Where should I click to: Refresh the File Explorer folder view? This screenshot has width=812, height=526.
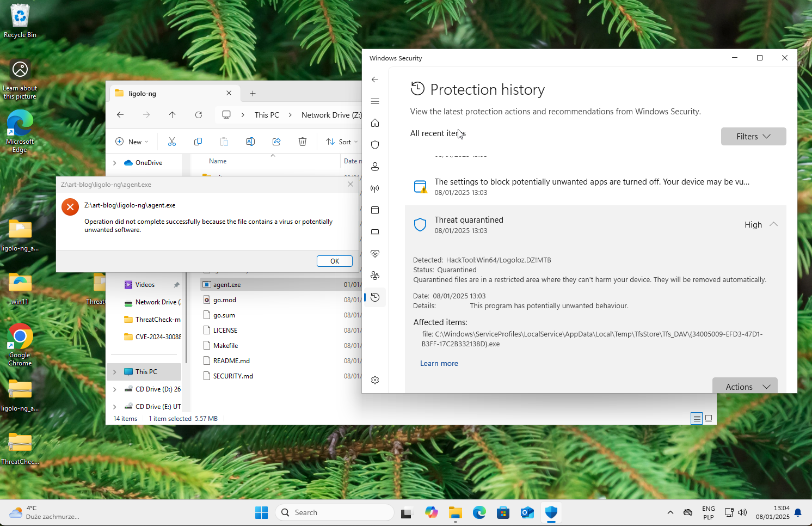199,115
